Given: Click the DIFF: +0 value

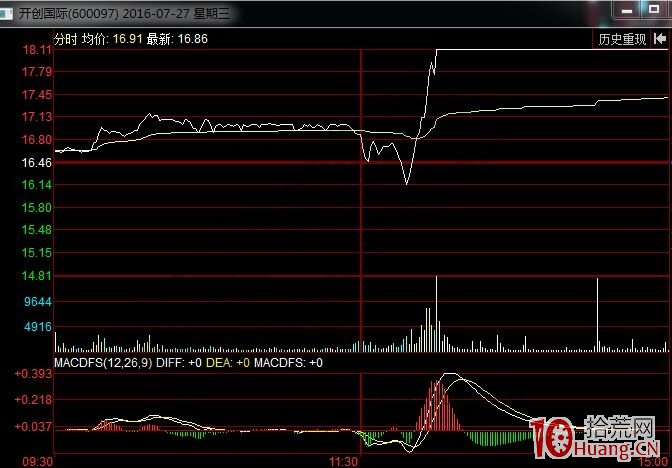Looking at the screenshot, I should click(179, 363).
